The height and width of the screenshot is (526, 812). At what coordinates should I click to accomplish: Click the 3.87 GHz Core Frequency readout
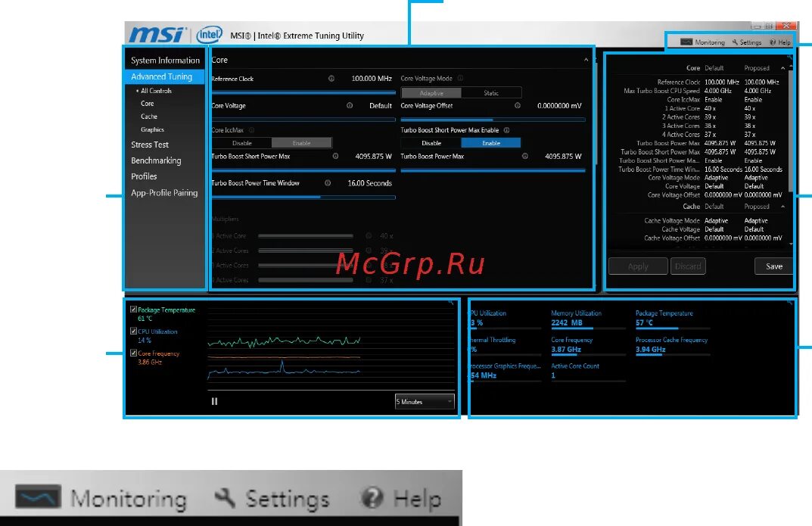pos(566,350)
